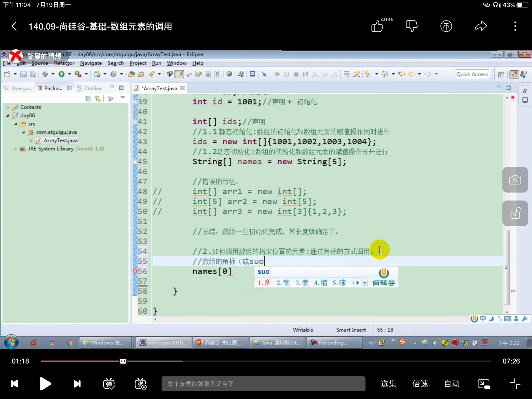Open danmaku settings icon
This screenshot has height=399, width=532.
[x=141, y=384]
